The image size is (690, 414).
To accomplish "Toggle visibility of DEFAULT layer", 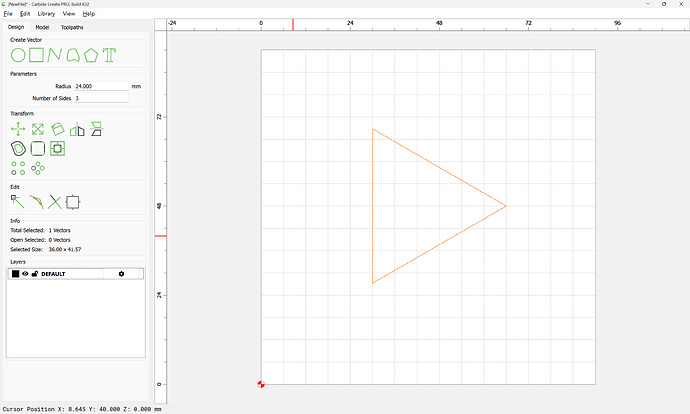I will pos(25,274).
